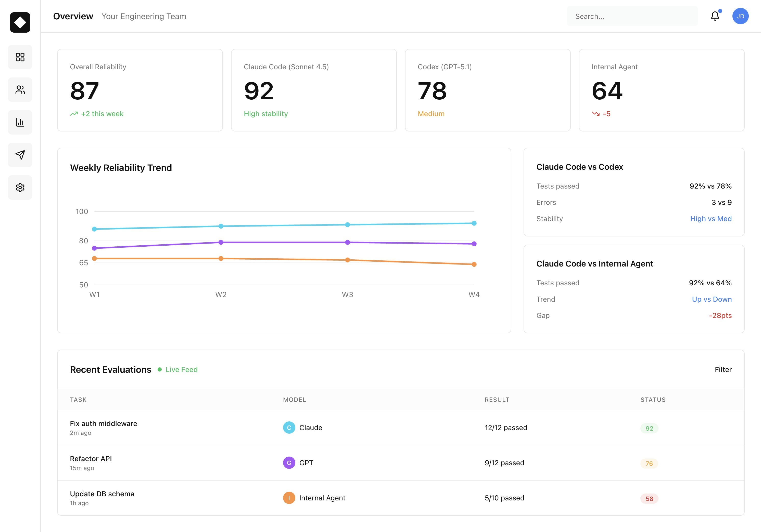Open the team members sidebar icon
This screenshot has height=532, width=761.
pyautogui.click(x=20, y=90)
